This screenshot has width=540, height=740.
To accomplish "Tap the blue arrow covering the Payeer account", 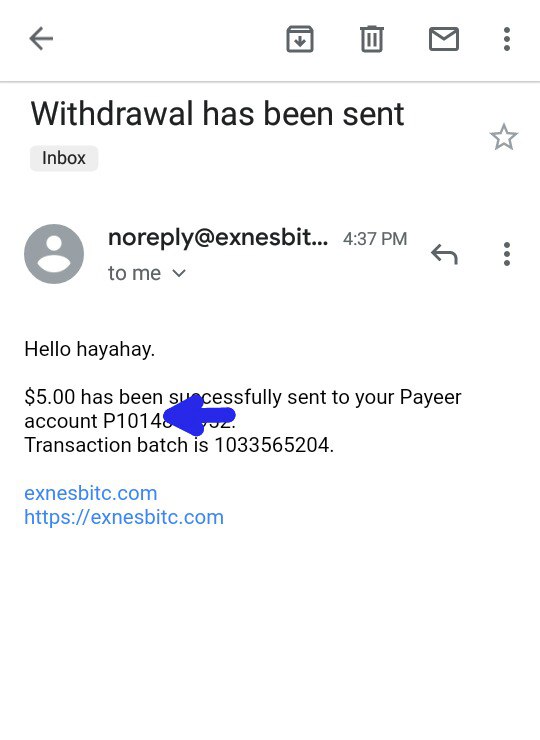I will (199, 415).
